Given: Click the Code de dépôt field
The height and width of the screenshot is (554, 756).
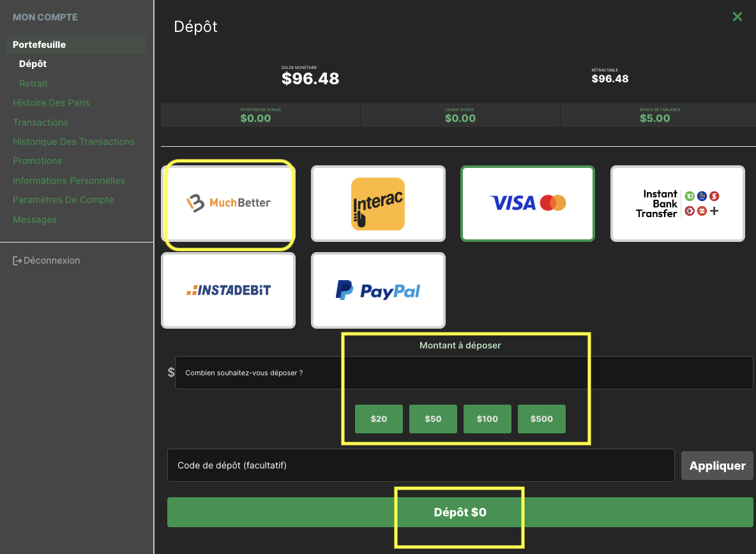Looking at the screenshot, I should (420, 466).
